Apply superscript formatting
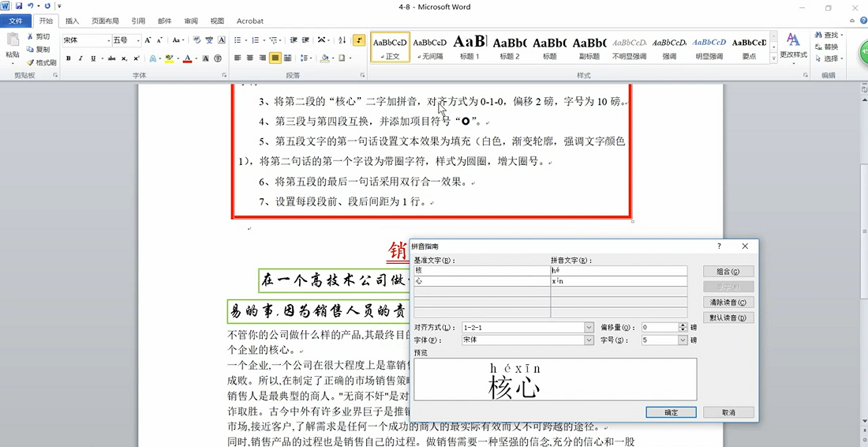This screenshot has height=447, width=868. 136,58
